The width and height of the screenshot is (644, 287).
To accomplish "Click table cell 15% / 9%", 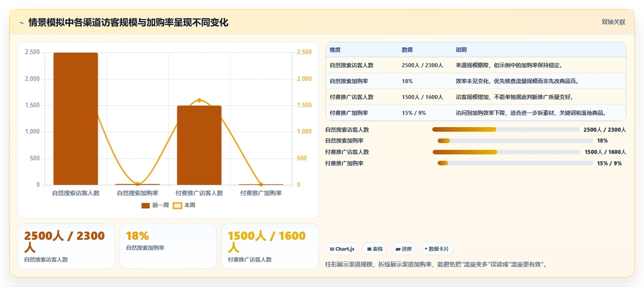I will 414,113.
